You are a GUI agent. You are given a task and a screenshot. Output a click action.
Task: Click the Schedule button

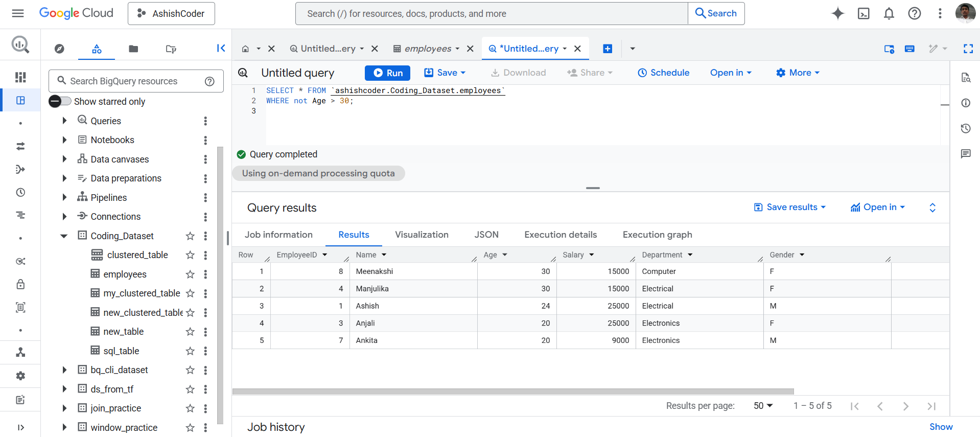pos(663,73)
